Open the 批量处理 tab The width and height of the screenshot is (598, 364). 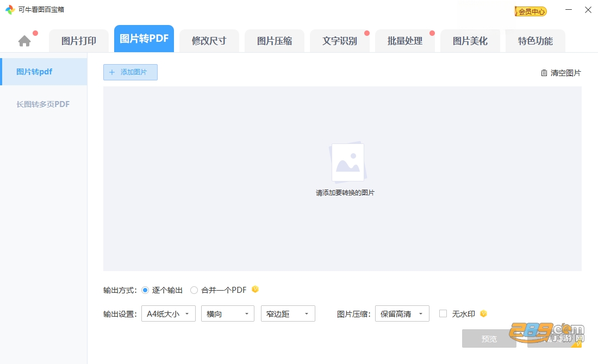point(404,41)
